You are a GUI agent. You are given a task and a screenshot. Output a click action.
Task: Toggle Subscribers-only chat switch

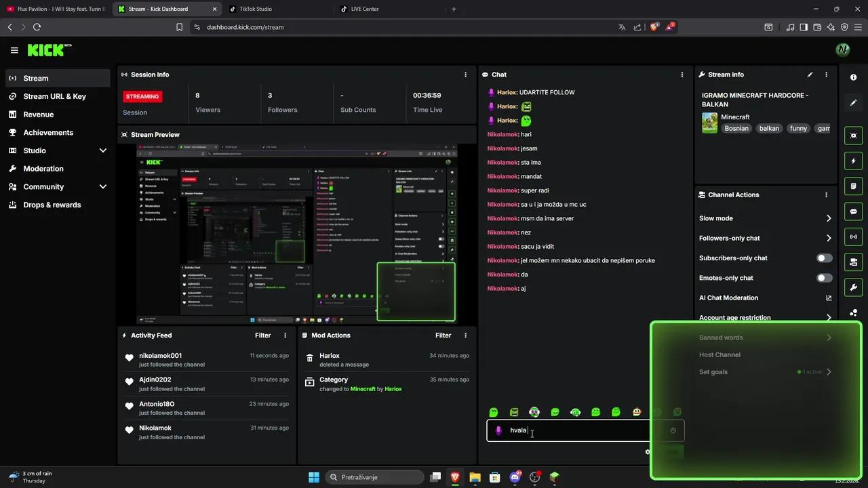(825, 258)
